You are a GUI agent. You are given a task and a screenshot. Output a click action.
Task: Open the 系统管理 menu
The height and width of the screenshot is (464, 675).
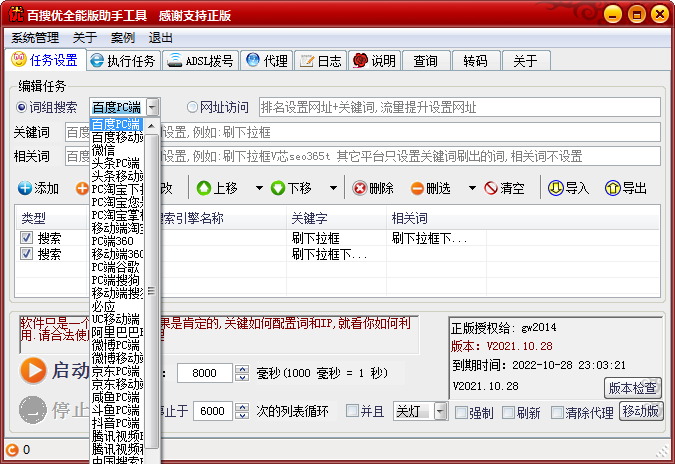click(35, 38)
